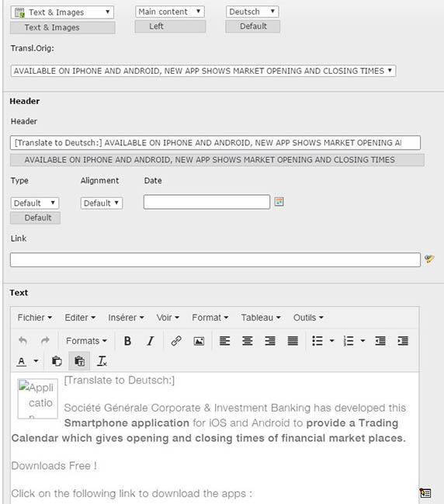
Task: Open the Transl.Orig dropdown
Action: click(x=203, y=71)
